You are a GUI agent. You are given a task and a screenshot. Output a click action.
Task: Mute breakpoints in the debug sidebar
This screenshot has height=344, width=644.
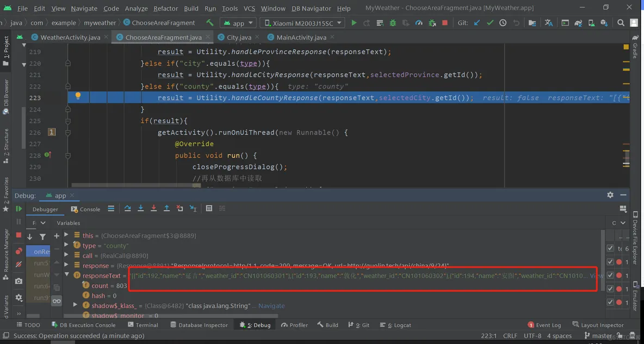[18, 265]
